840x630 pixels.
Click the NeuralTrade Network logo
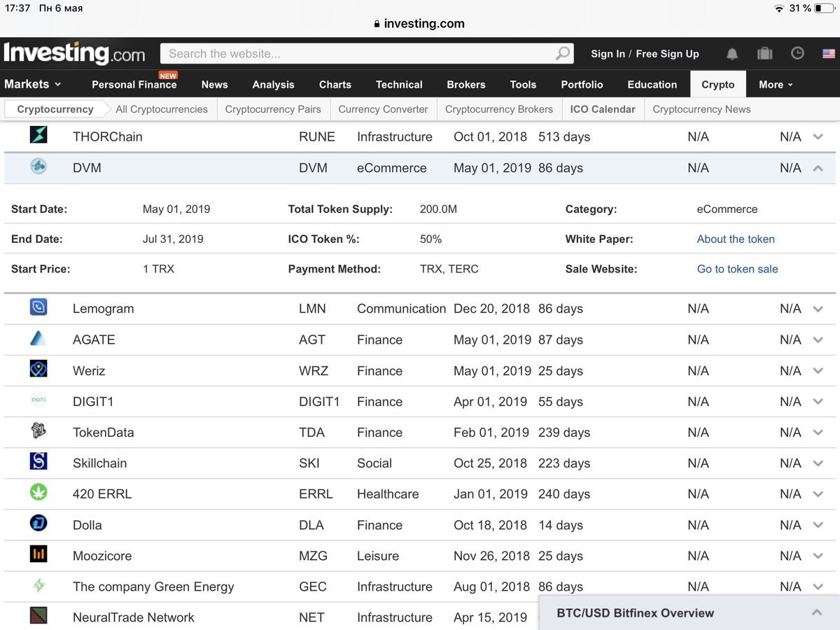click(38, 615)
